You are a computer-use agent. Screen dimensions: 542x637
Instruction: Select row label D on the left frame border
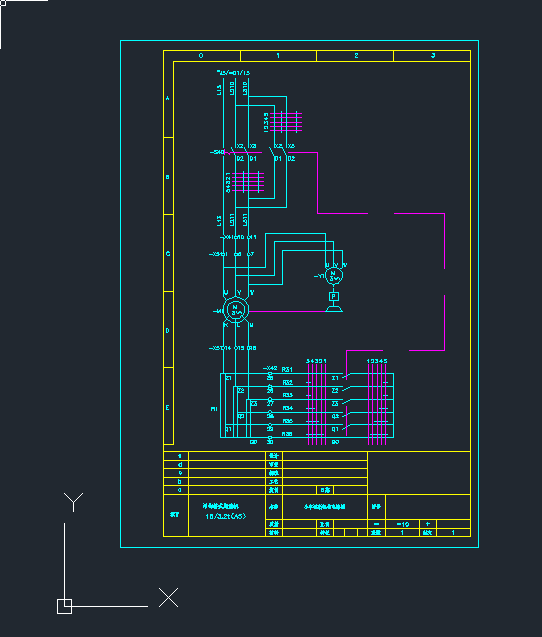168,331
